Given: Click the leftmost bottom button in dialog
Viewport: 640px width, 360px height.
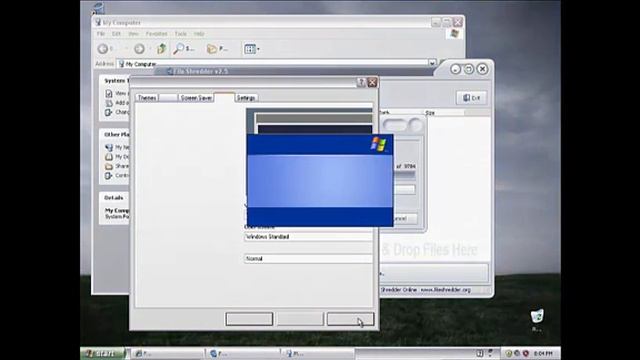Looking at the screenshot, I should (x=249, y=319).
